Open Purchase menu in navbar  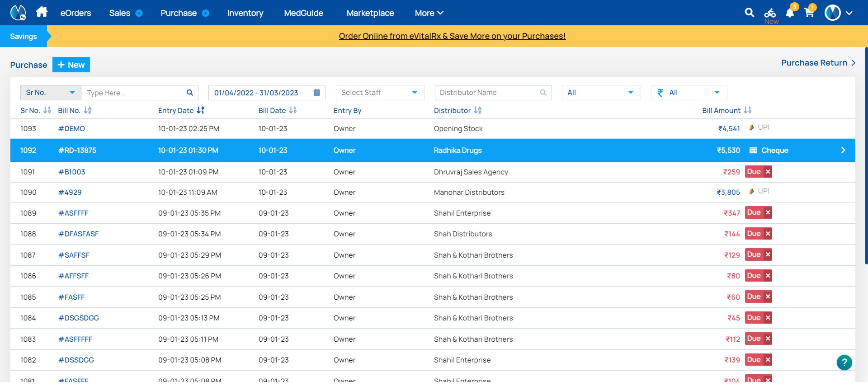tap(179, 13)
